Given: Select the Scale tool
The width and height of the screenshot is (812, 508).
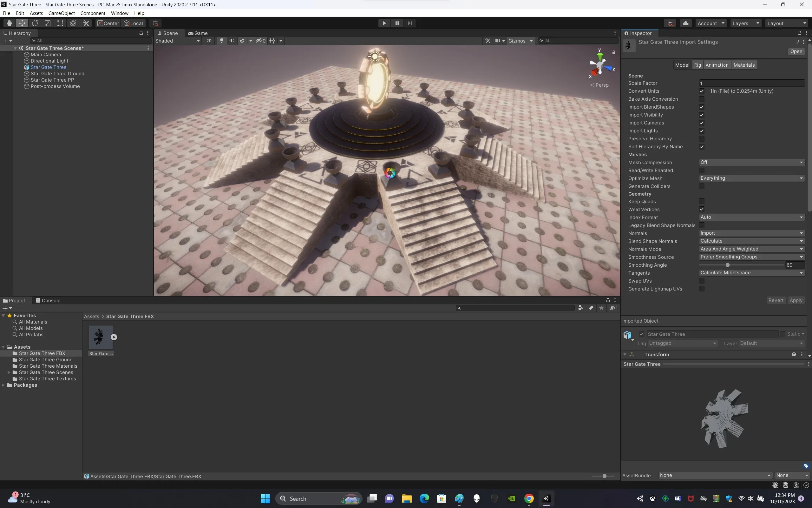Looking at the screenshot, I should [x=48, y=23].
